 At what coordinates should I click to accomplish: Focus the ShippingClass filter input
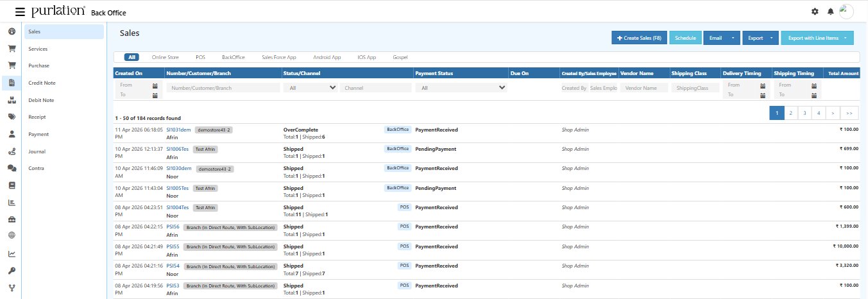(x=695, y=88)
